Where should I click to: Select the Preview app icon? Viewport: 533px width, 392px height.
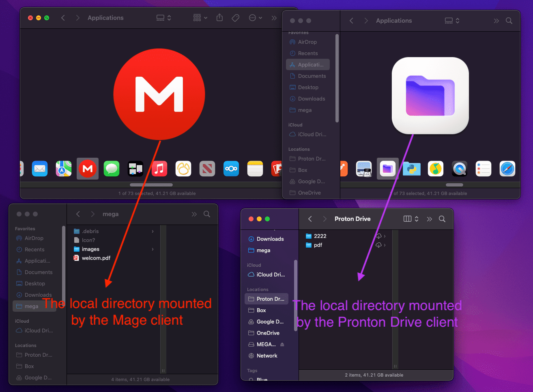[x=364, y=169]
